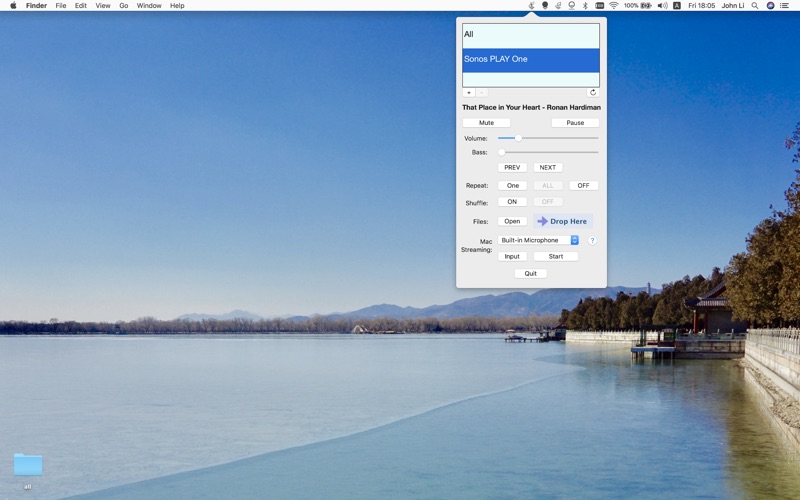Open the Built-in Microphone dropdown
Screen dimensions: 800x500
(x=538, y=240)
